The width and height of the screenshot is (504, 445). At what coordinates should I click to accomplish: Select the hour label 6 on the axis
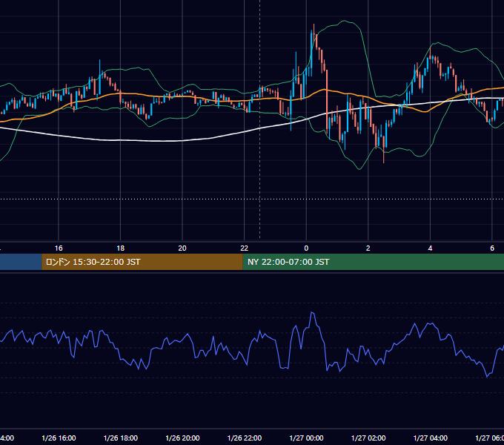[x=492, y=248]
